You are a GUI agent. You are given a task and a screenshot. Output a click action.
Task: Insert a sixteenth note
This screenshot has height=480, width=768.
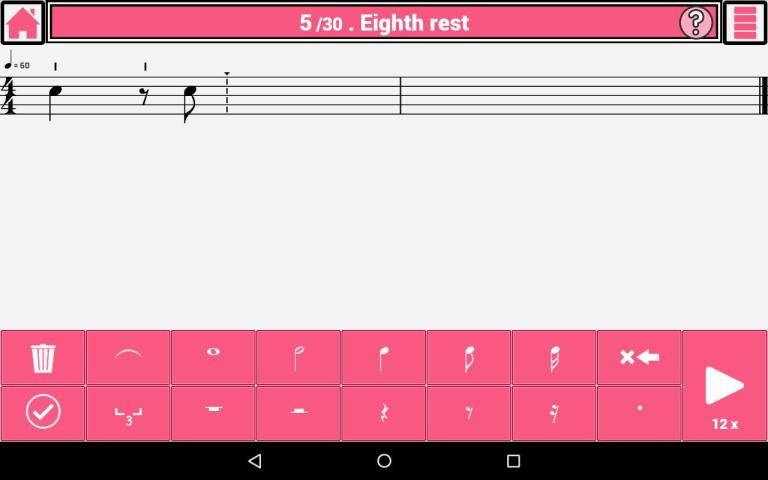pos(554,358)
